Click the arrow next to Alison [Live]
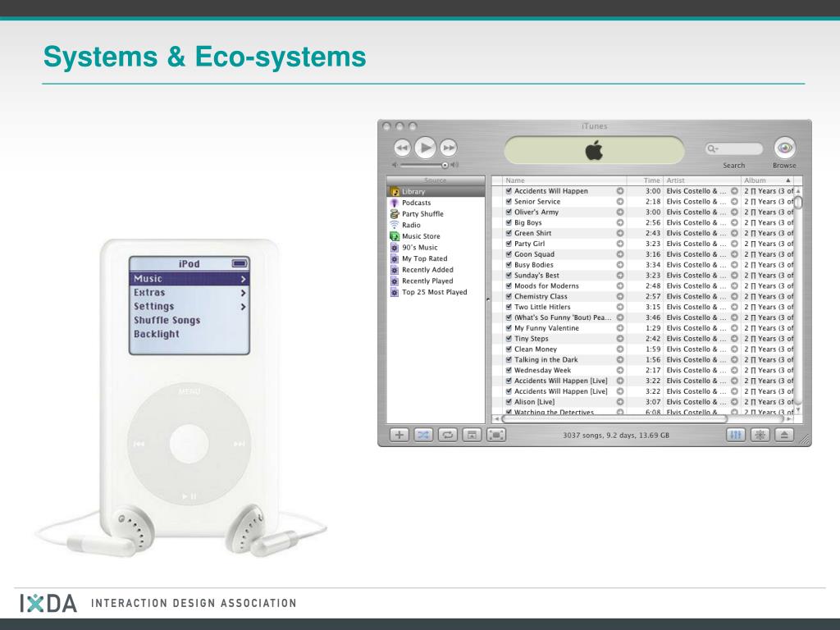 pyautogui.click(x=620, y=402)
